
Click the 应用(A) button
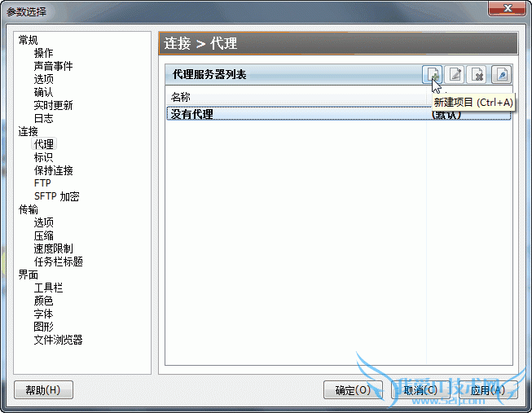pos(488,390)
